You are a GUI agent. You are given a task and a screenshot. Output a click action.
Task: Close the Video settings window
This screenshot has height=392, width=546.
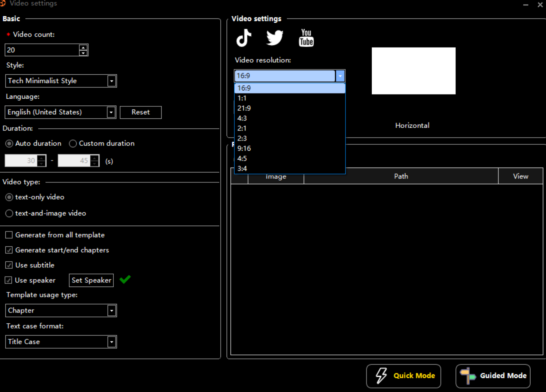point(540,5)
